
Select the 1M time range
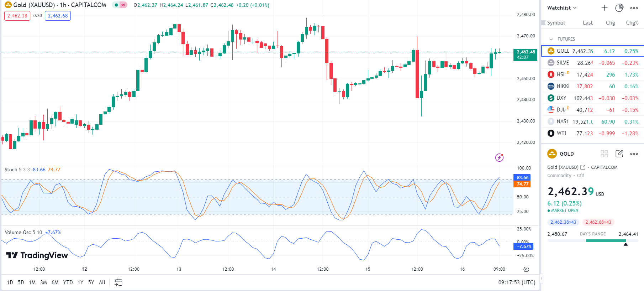[32, 282]
